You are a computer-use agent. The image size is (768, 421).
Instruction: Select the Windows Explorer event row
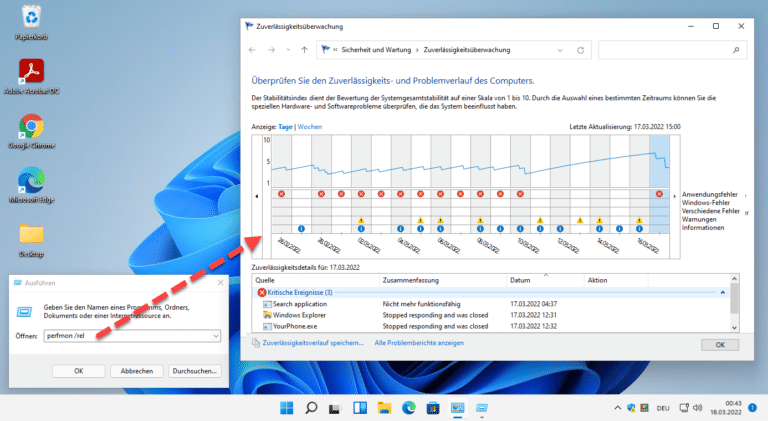pyautogui.click(x=491, y=315)
